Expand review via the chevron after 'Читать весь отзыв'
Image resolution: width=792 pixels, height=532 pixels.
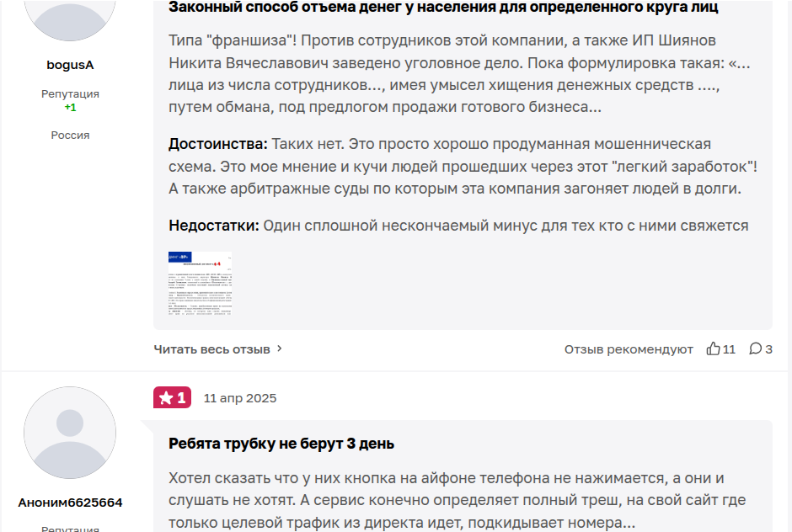click(280, 348)
